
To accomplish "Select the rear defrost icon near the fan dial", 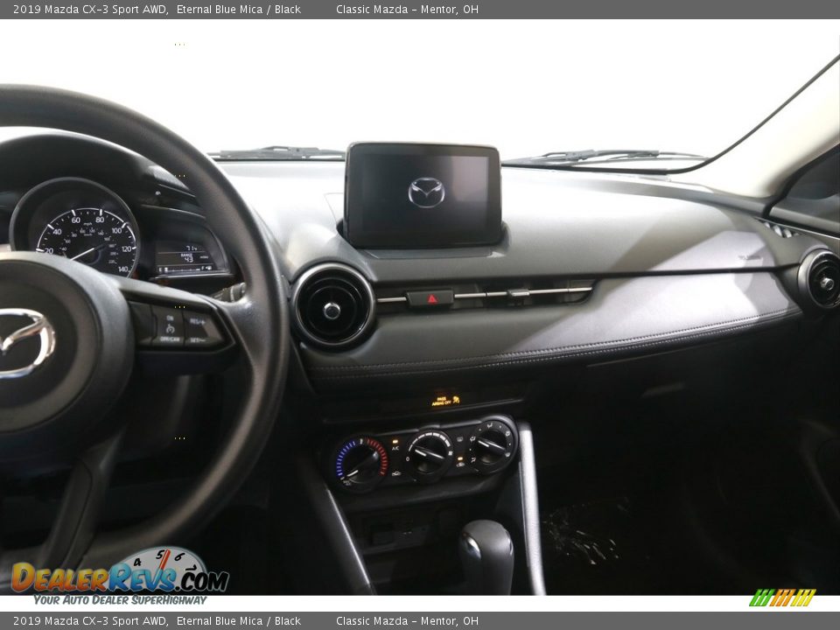I will (x=459, y=438).
